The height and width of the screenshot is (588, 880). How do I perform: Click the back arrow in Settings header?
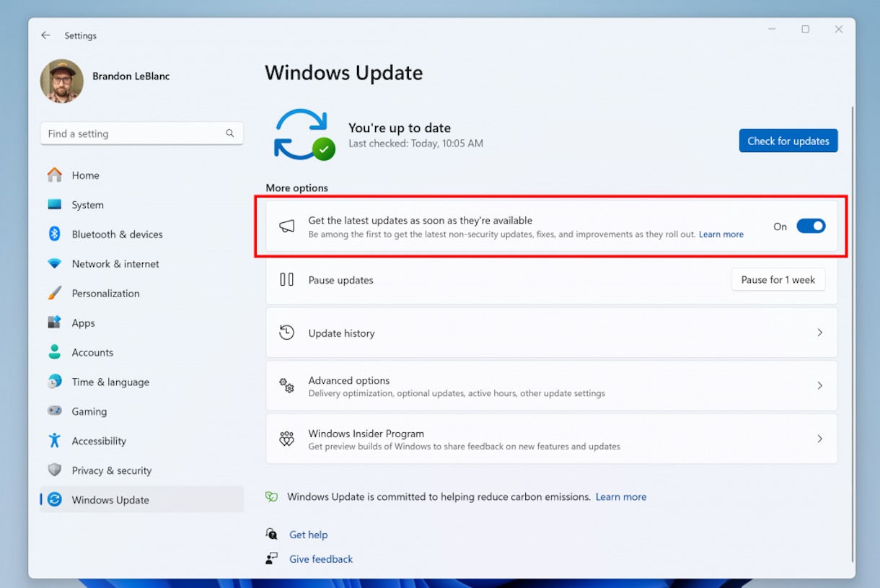tap(45, 35)
